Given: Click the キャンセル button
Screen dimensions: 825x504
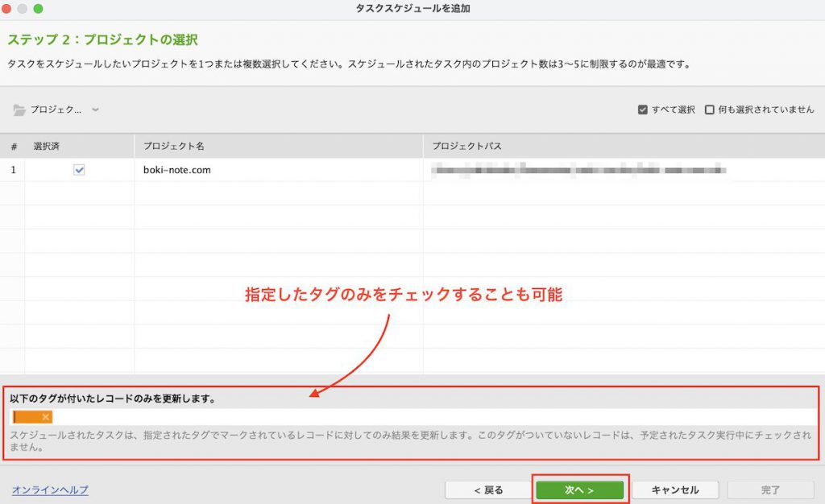Looking at the screenshot, I should click(675, 490).
